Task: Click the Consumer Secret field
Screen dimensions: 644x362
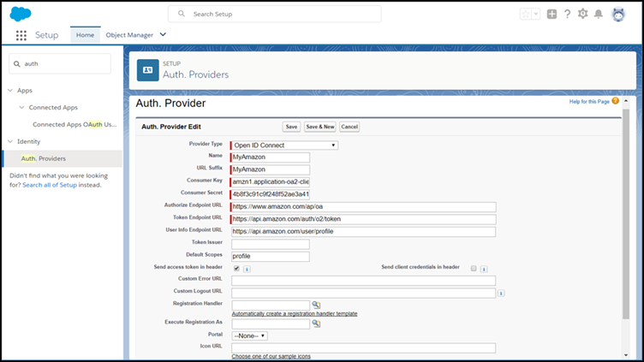Action: [271, 194]
